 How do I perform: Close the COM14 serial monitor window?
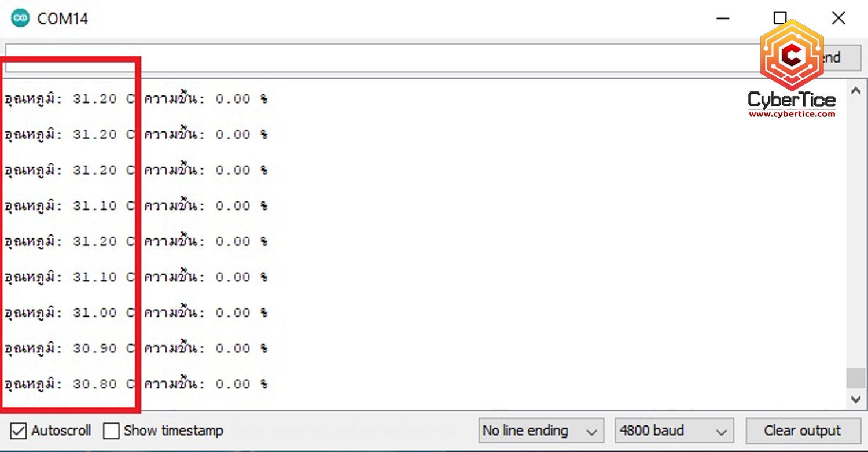(838, 19)
